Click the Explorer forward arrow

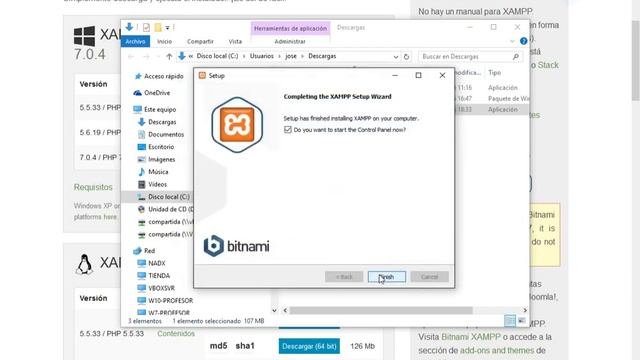tap(146, 56)
